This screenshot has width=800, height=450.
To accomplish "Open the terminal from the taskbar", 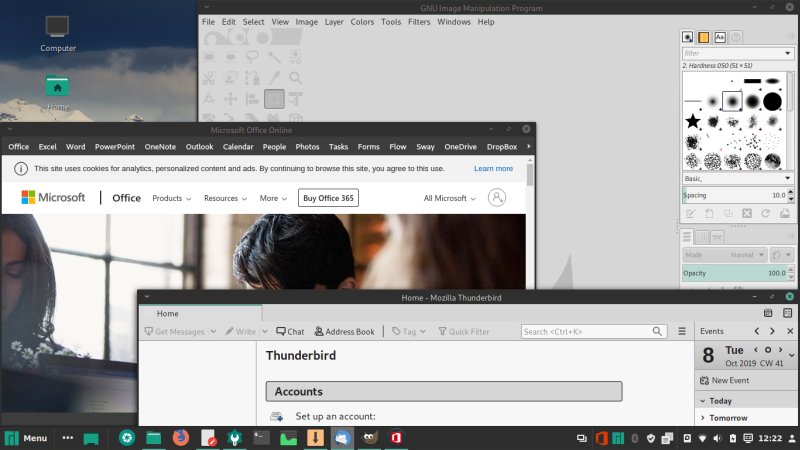I will [262, 438].
